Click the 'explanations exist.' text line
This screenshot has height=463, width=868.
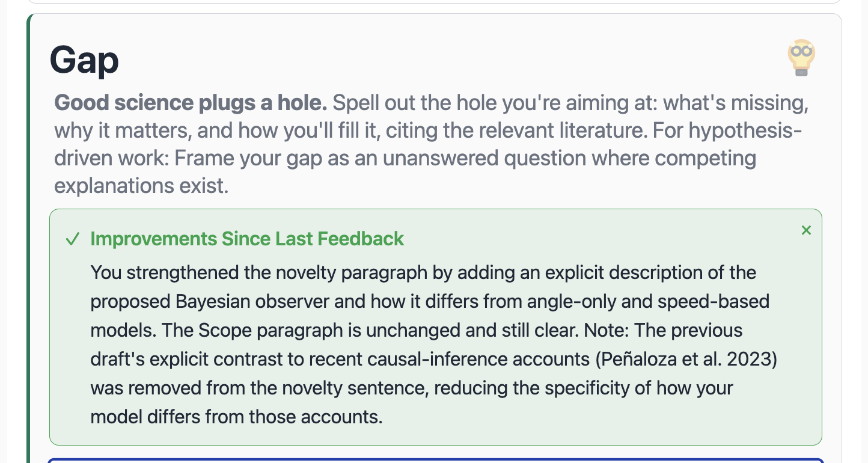click(141, 186)
